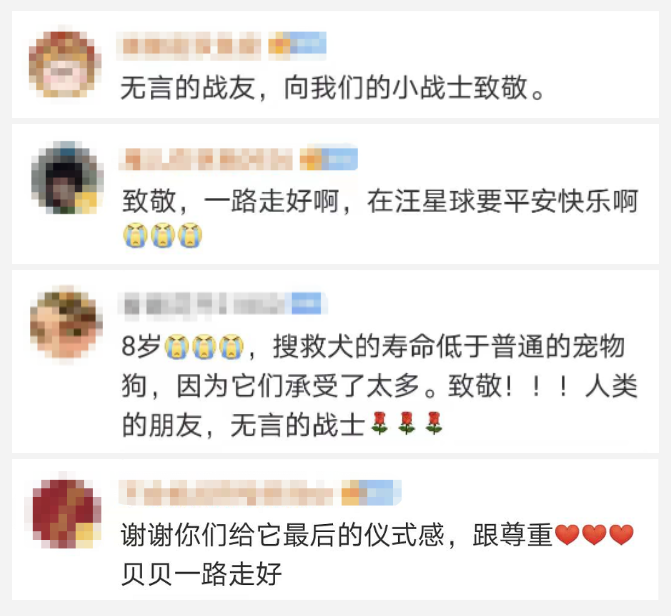
Task: Click the first commenter's pixelated avatar
Action: coord(65,63)
